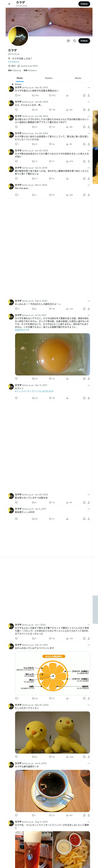Switch to the Replies tab

click(x=49, y=78)
